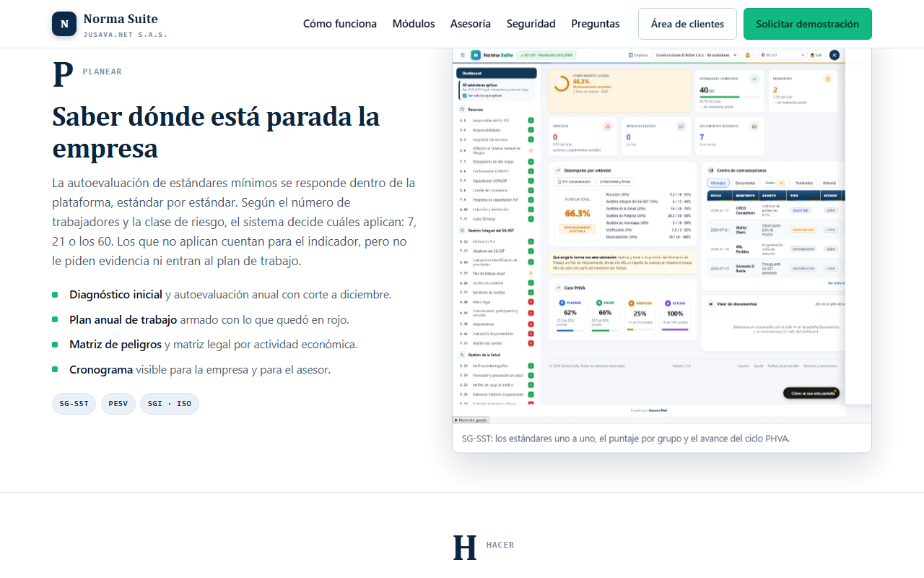Viewport: 924px width, 578px height.
Task: Click the red status box for Adquisiciones
Action: click(x=531, y=324)
